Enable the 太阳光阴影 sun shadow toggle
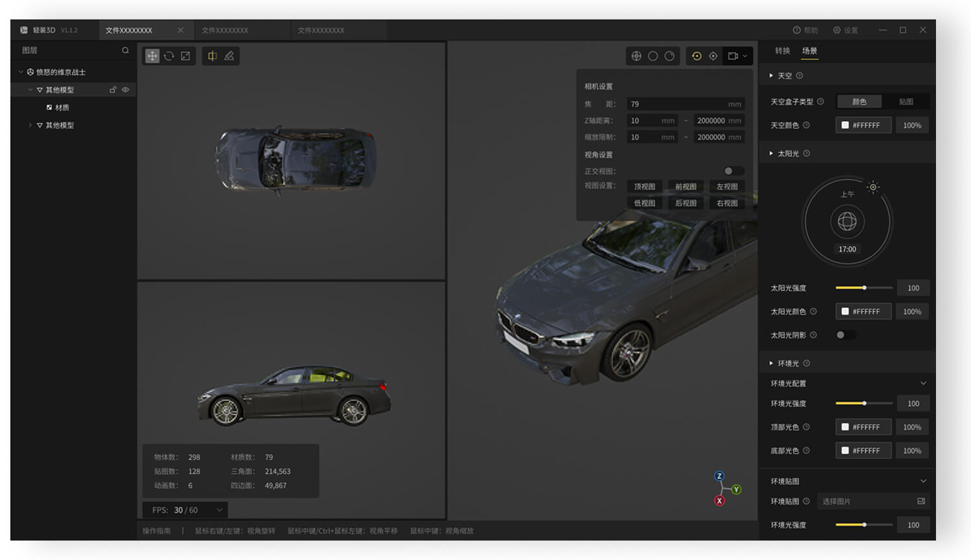 coord(845,335)
